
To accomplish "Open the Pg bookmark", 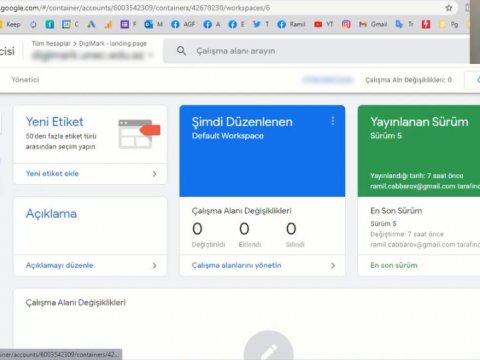I will point(448,24).
